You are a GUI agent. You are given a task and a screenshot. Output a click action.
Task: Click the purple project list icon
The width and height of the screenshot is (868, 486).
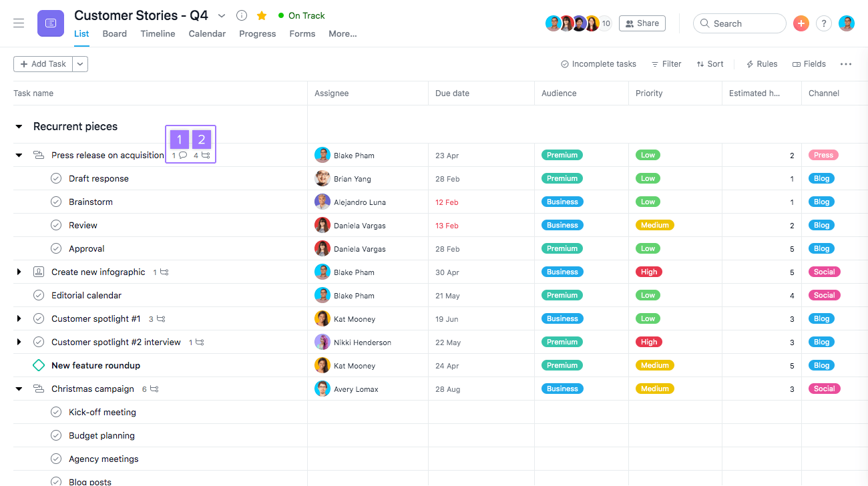coord(51,23)
